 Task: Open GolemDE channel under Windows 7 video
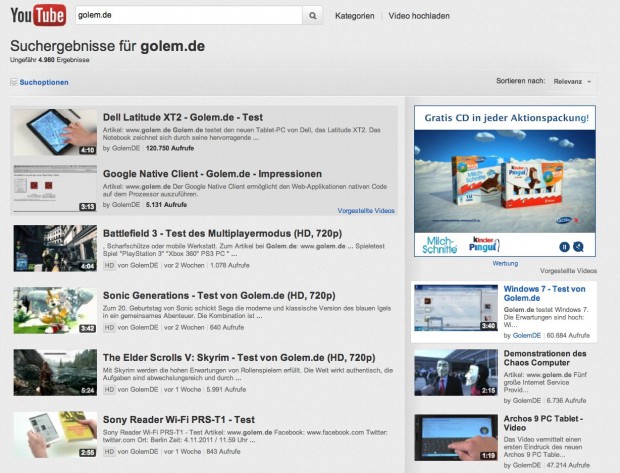527,335
